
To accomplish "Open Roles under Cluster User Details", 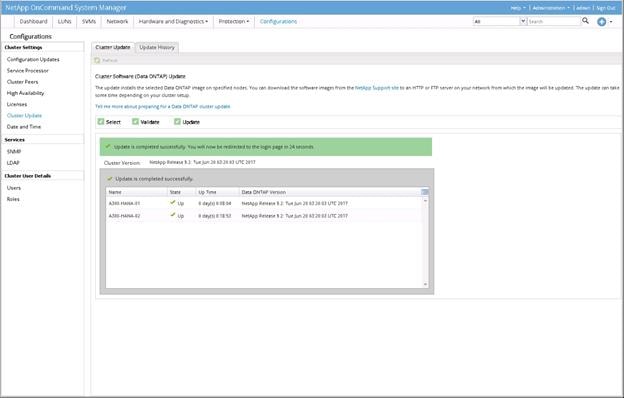I will pos(13,199).
